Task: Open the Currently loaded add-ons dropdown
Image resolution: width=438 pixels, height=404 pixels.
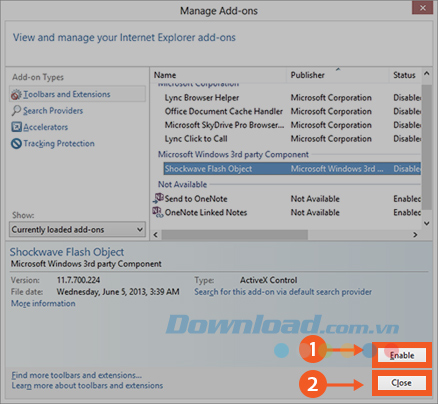Action: (x=77, y=230)
